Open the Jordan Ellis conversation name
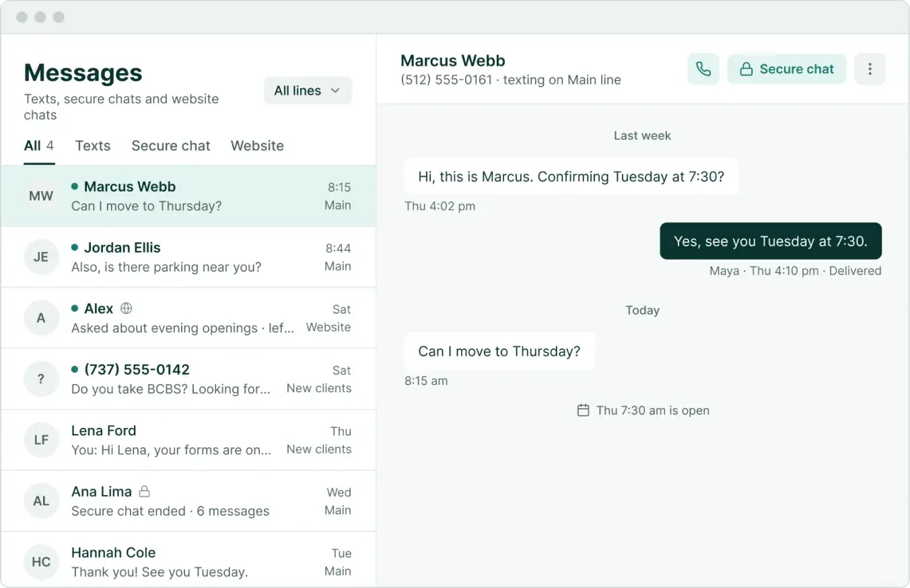The width and height of the screenshot is (910, 588). coord(122,248)
